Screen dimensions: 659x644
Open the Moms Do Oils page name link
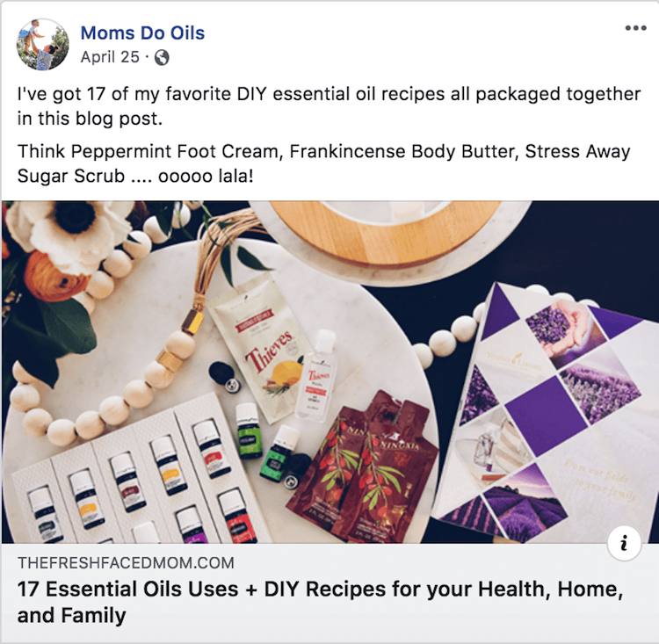(142, 33)
